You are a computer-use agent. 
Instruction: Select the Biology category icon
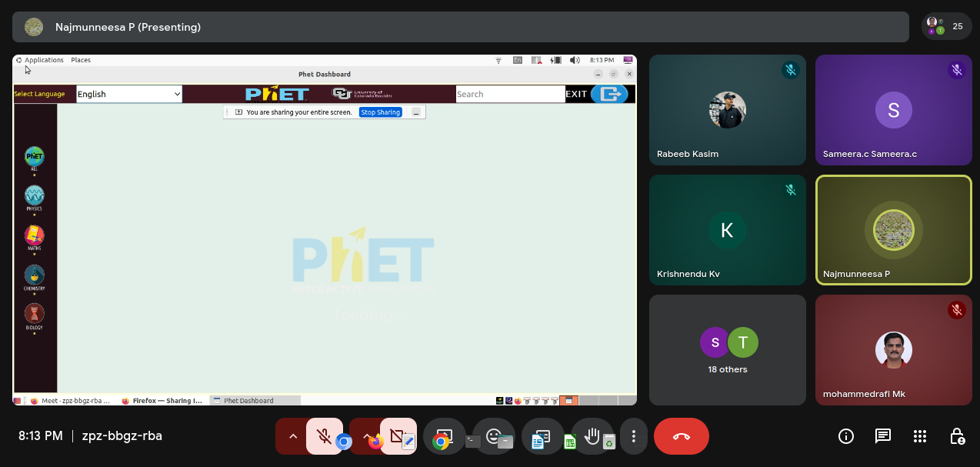point(34,314)
